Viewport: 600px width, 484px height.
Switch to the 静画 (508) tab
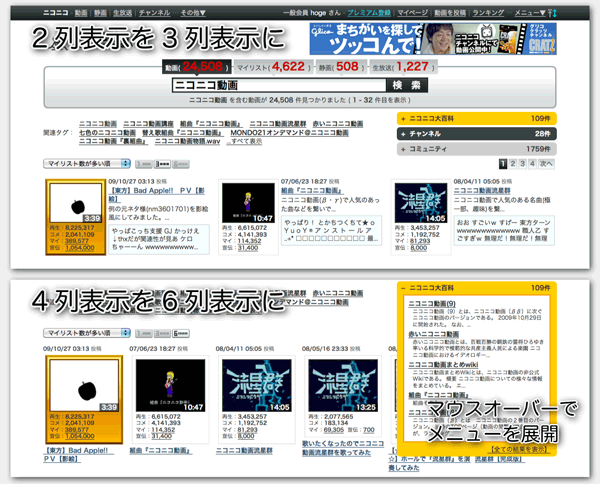tap(341, 67)
